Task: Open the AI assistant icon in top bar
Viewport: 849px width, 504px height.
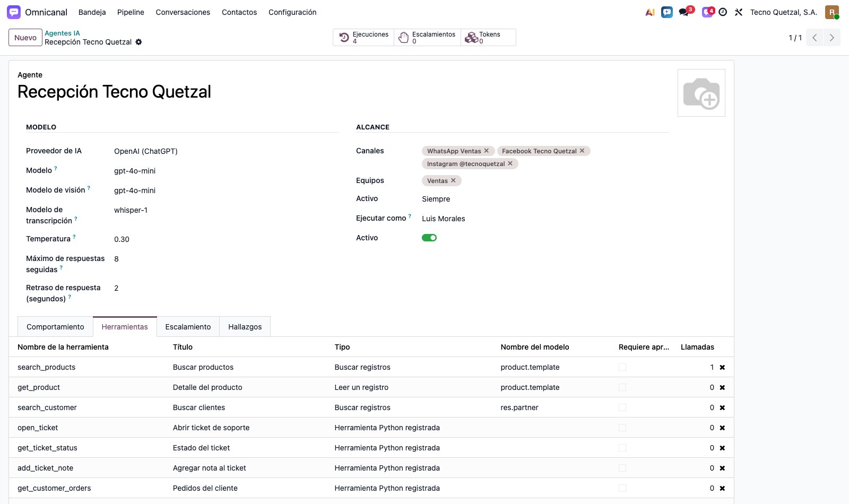Action: coord(650,12)
